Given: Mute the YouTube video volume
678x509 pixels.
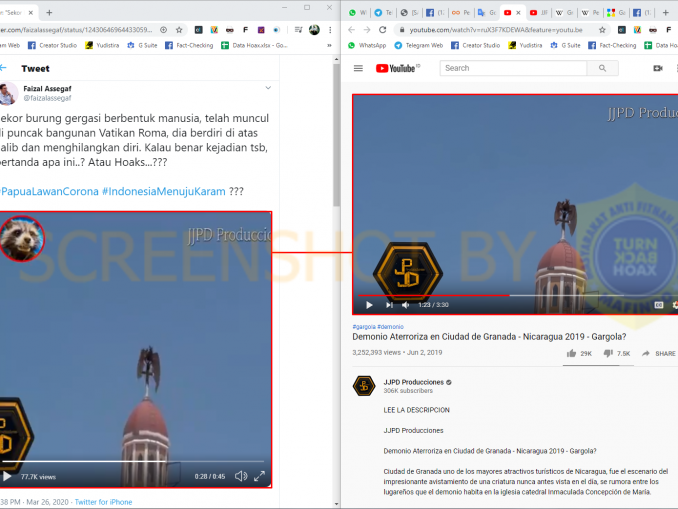Looking at the screenshot, I should pyautogui.click(x=405, y=305).
